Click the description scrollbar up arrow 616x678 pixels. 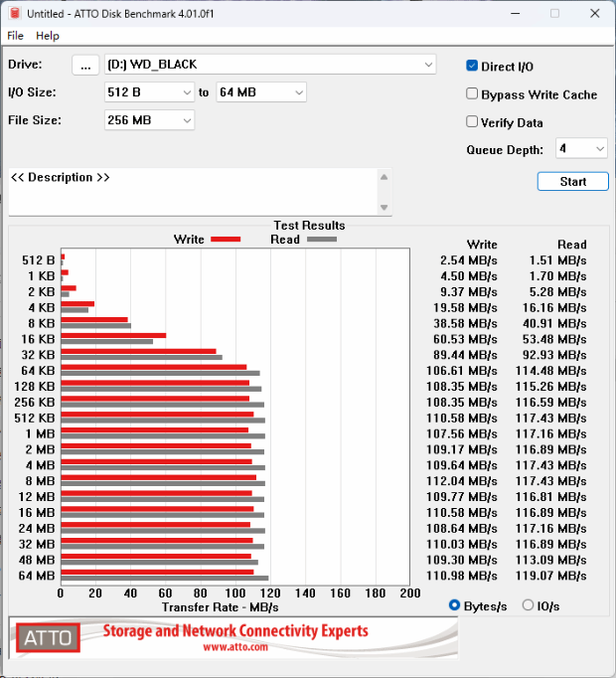[x=384, y=177]
